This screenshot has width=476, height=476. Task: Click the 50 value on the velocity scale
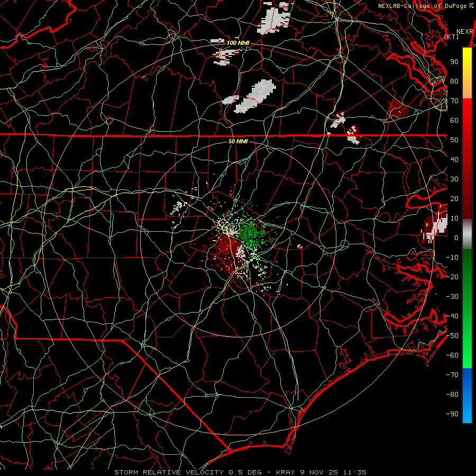[454, 140]
